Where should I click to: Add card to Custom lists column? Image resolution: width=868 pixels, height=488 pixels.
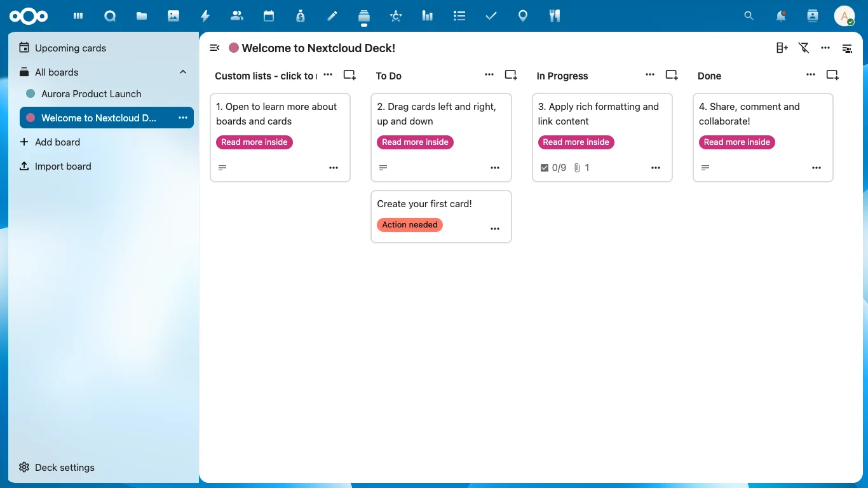point(349,75)
